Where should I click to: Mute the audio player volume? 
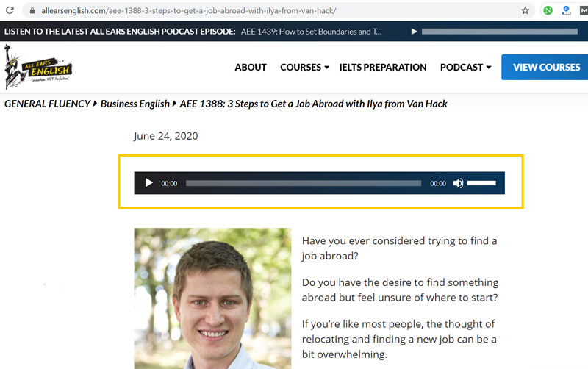[458, 183]
